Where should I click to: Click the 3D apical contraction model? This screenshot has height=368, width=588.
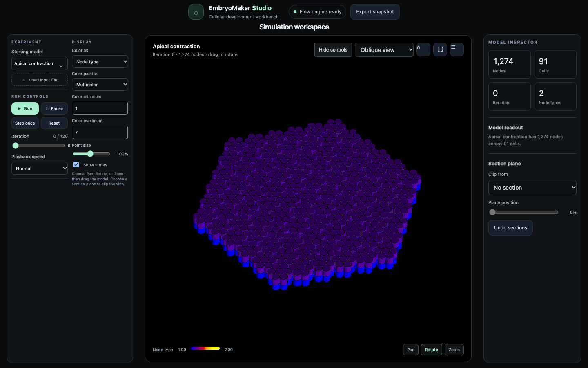tap(307, 204)
